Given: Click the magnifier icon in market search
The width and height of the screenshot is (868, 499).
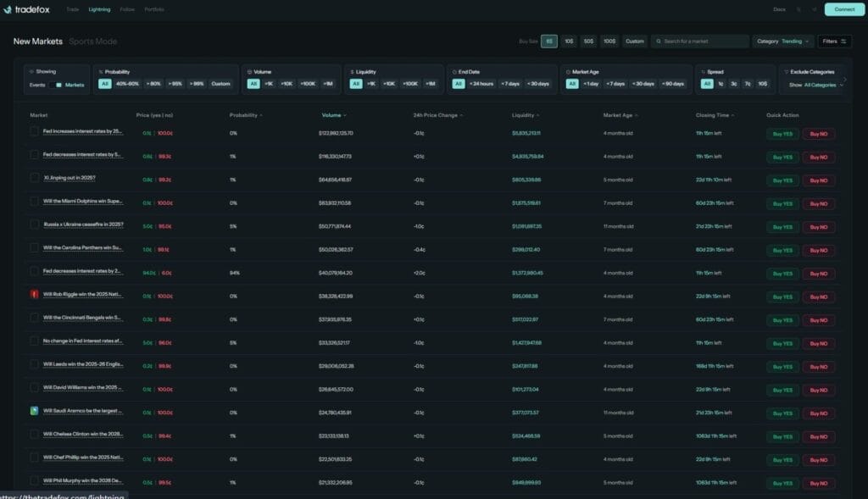Looking at the screenshot, I should (x=658, y=41).
